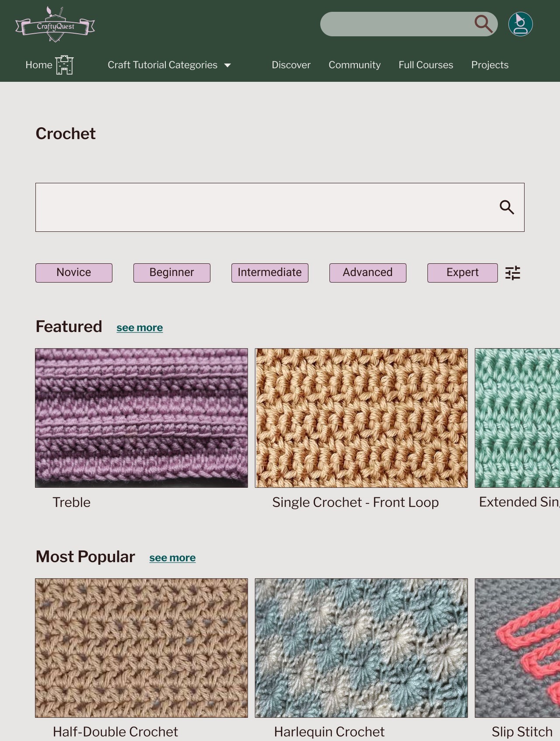Filter by Beginner level
Screen dimensions: 560x741
[172, 273]
